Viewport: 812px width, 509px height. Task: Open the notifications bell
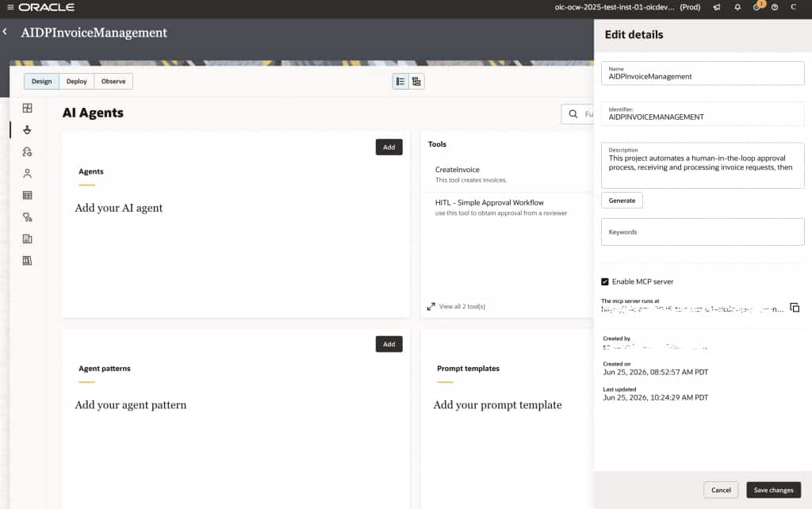[x=737, y=7]
